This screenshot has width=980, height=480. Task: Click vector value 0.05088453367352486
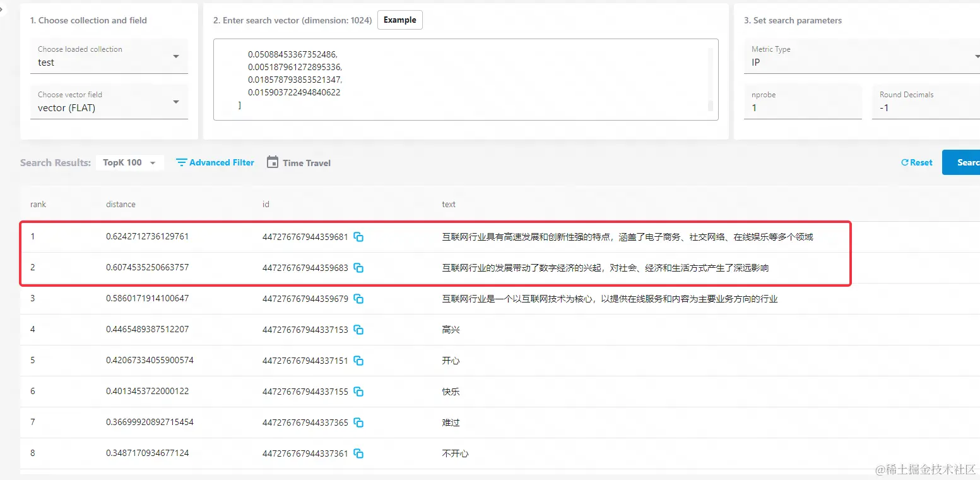pyautogui.click(x=293, y=54)
